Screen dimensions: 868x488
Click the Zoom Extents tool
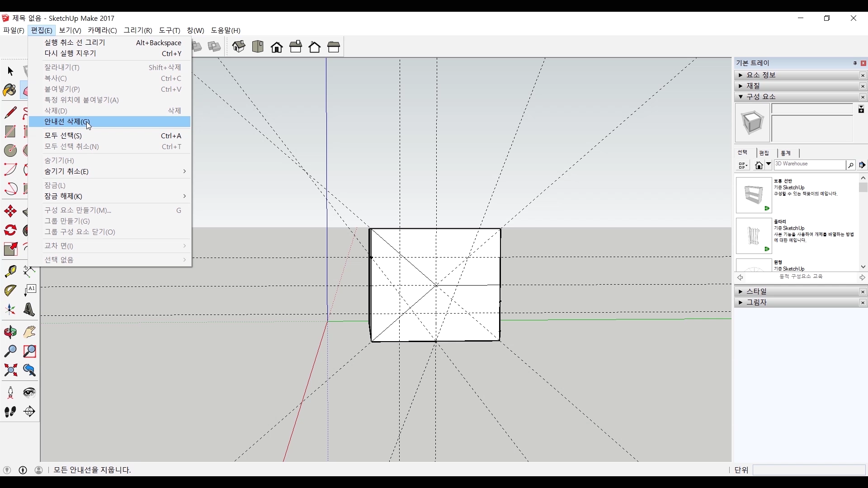click(10, 371)
